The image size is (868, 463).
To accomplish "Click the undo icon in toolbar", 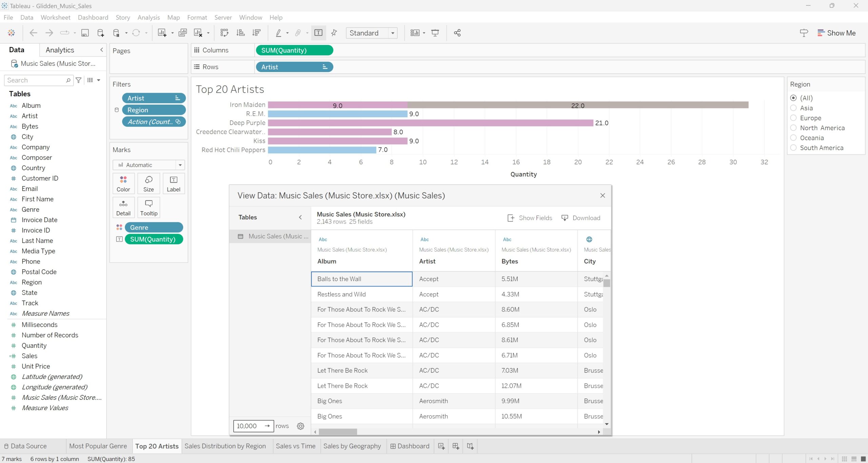I will pos(33,33).
